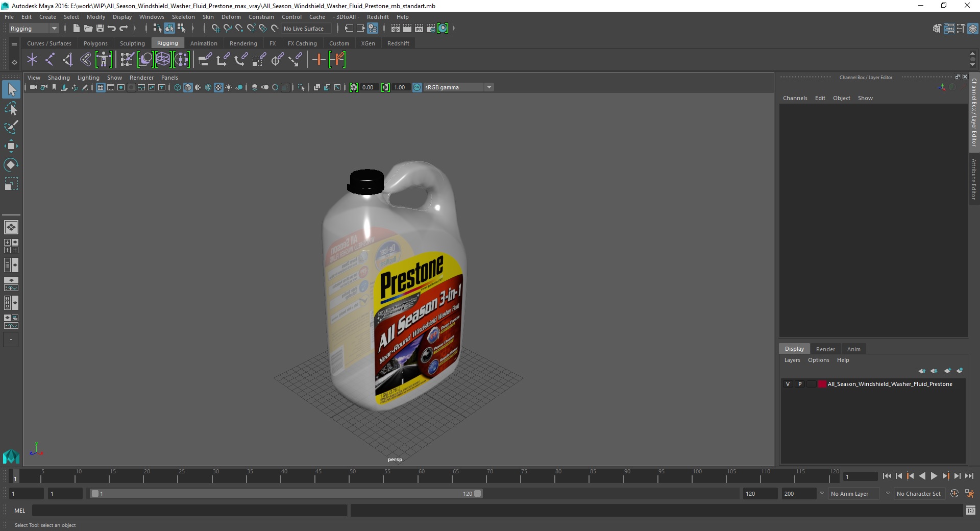Click the MEL command input field
980x531 pixels.
[x=189, y=511]
